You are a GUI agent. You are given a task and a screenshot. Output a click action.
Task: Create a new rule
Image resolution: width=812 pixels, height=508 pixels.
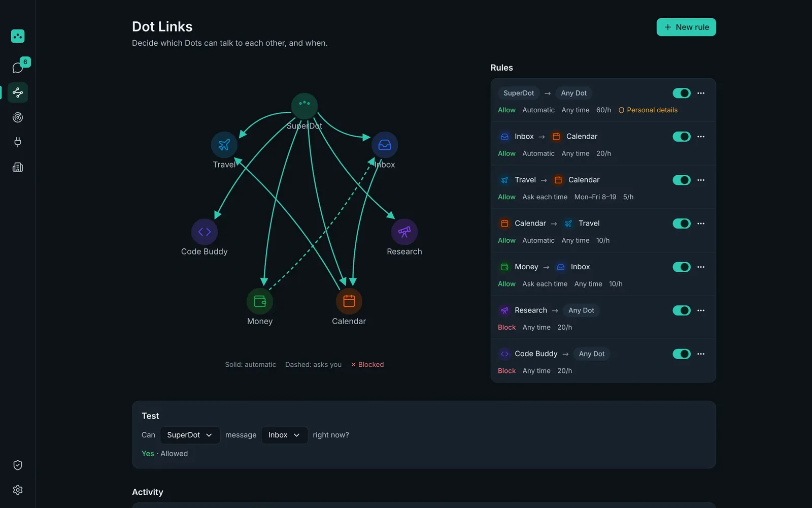click(x=686, y=27)
